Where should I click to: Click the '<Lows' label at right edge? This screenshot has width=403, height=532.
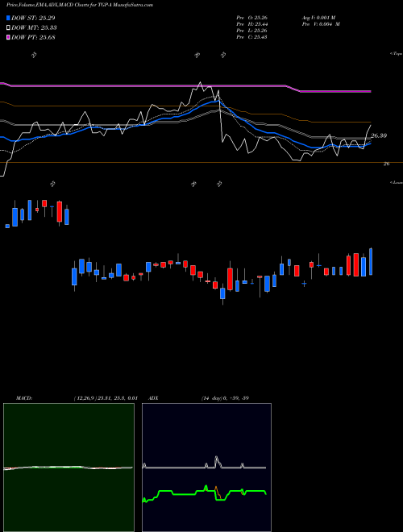(396, 182)
